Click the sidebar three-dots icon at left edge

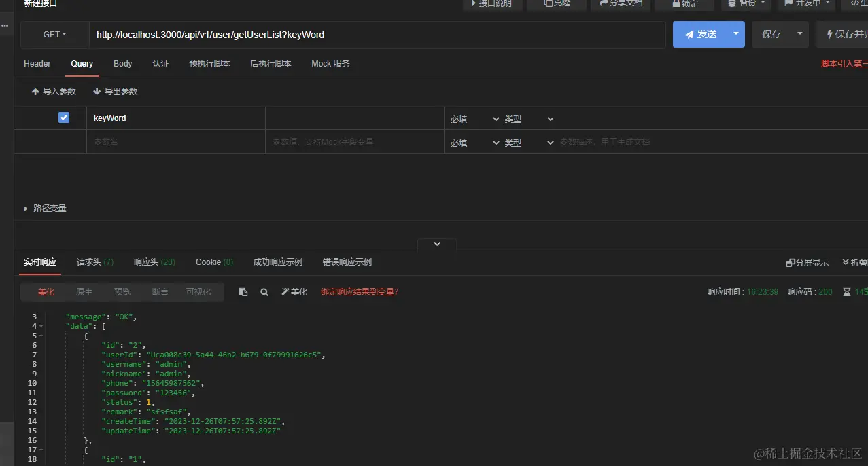(5, 26)
